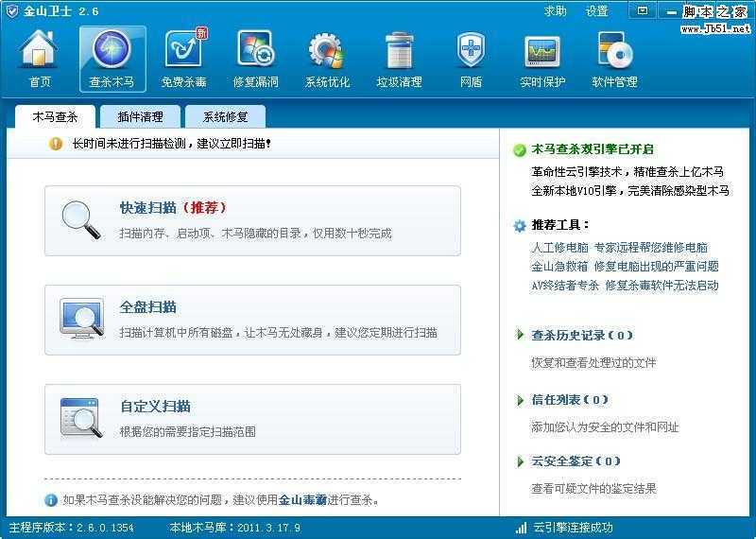This screenshot has width=756, height=539.
Task: Click 本地木马库：2011.3.17.9 status text
Action: click(235, 528)
